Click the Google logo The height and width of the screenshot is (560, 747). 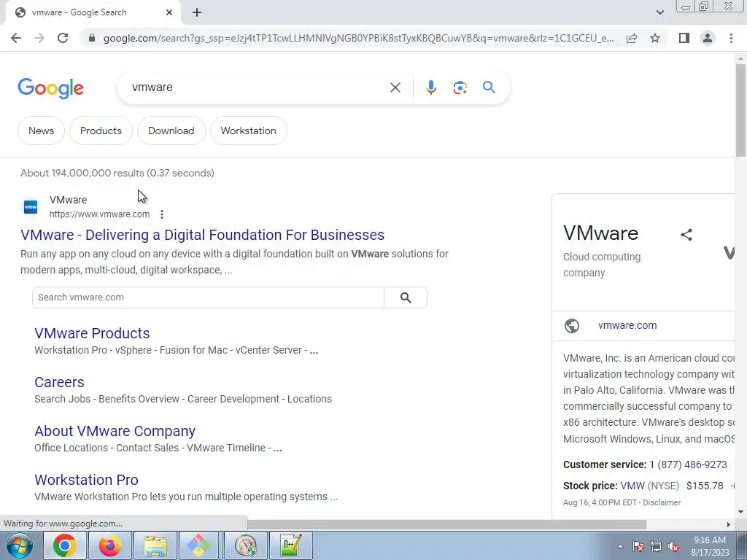[x=51, y=88]
